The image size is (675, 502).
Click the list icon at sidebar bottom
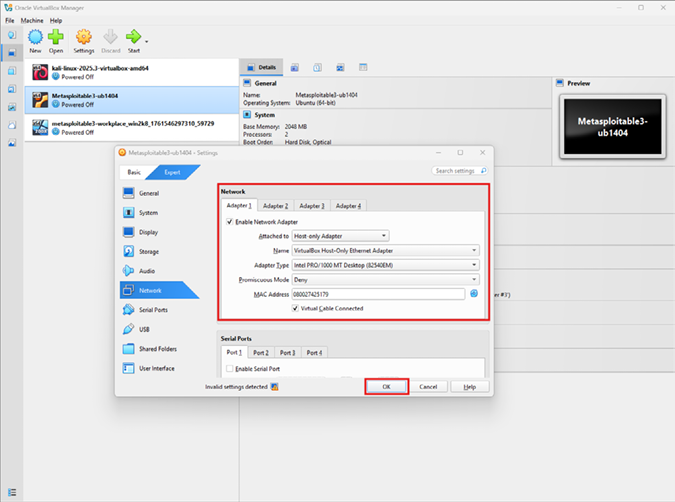[x=12, y=492]
